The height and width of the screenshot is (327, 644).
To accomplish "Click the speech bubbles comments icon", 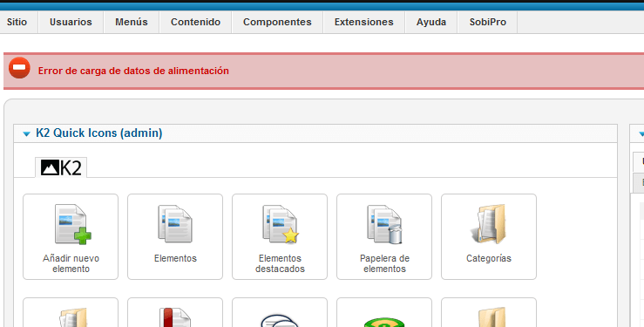I will pyautogui.click(x=280, y=321).
